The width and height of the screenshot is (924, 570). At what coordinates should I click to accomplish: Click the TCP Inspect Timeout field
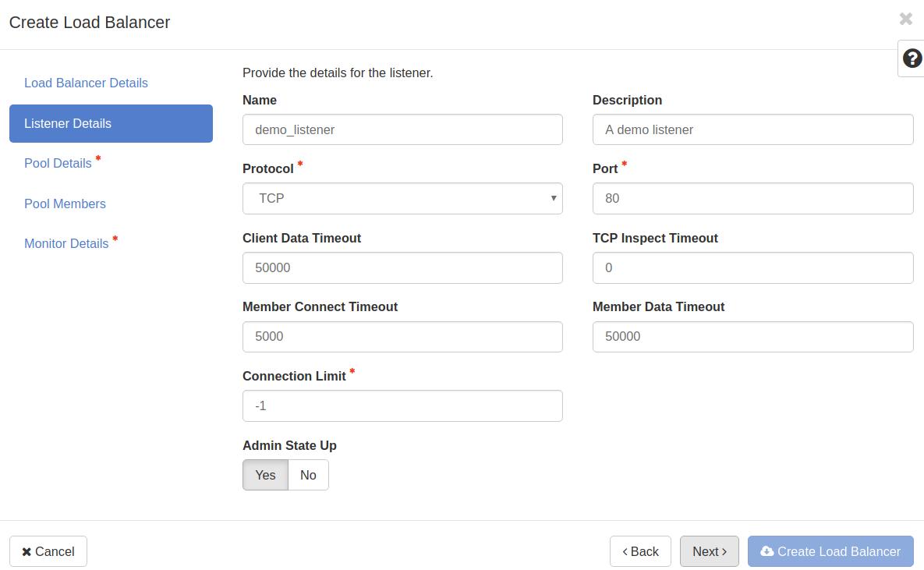tap(752, 267)
